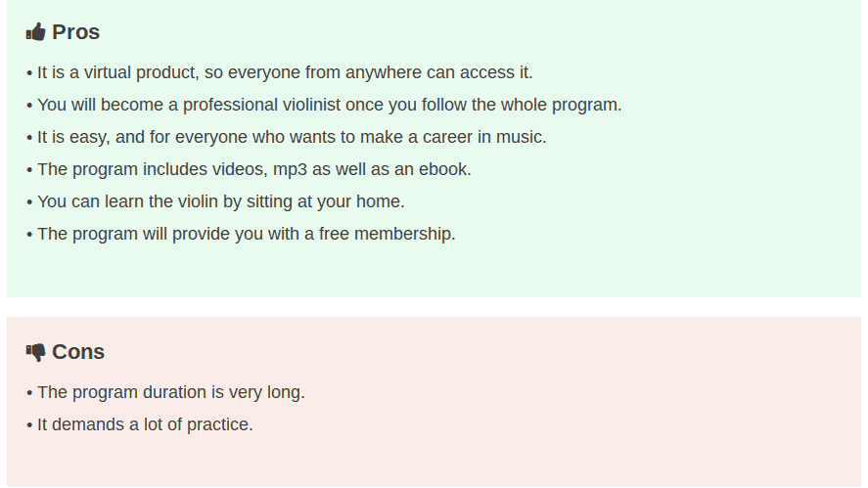The height and width of the screenshot is (488, 868).
Task: Click the bullet before 'The program duration'
Action: click(30, 393)
